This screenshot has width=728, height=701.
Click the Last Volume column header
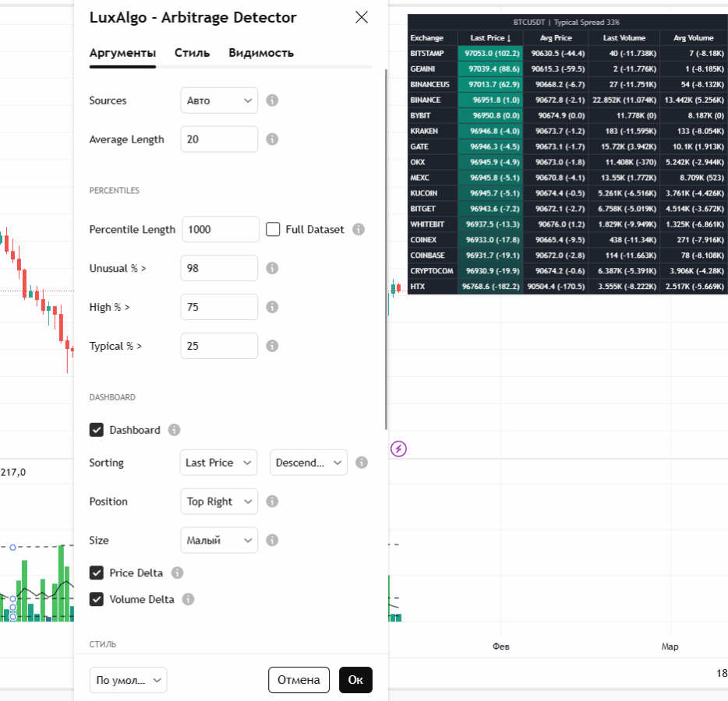click(x=624, y=38)
